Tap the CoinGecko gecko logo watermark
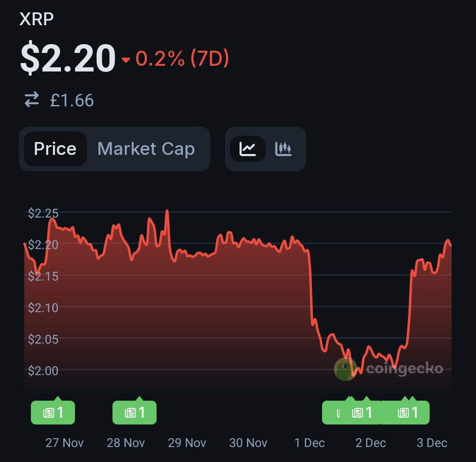Screen dimensions: 476x462 [x=345, y=368]
